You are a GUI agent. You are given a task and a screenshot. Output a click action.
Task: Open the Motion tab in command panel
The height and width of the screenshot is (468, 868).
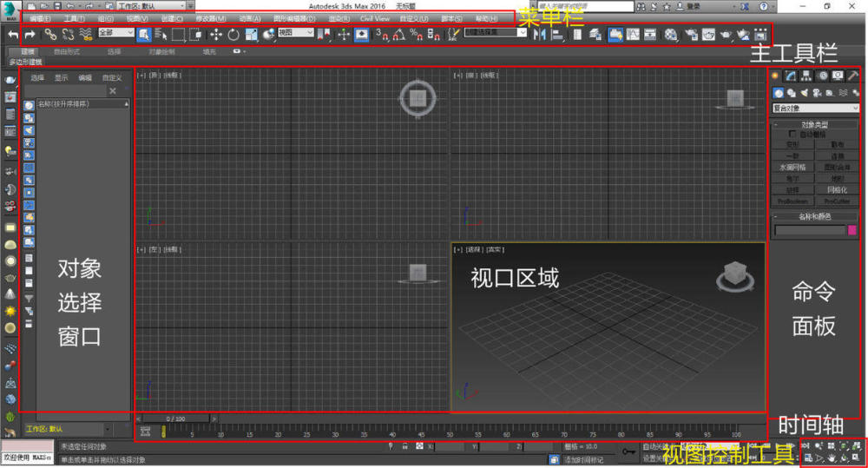tap(823, 76)
